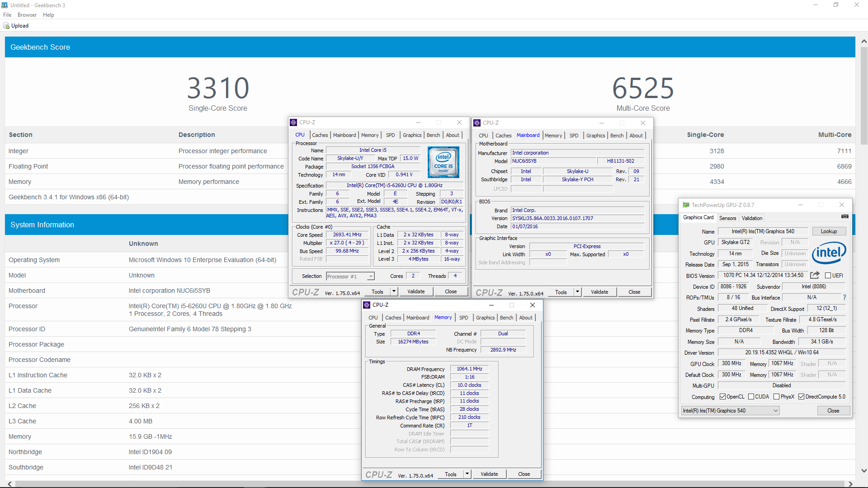This screenshot has width=868, height=488.
Task: Open the CPU tab in the CPU-Z showing the Mainboard tab
Action: tap(483, 136)
